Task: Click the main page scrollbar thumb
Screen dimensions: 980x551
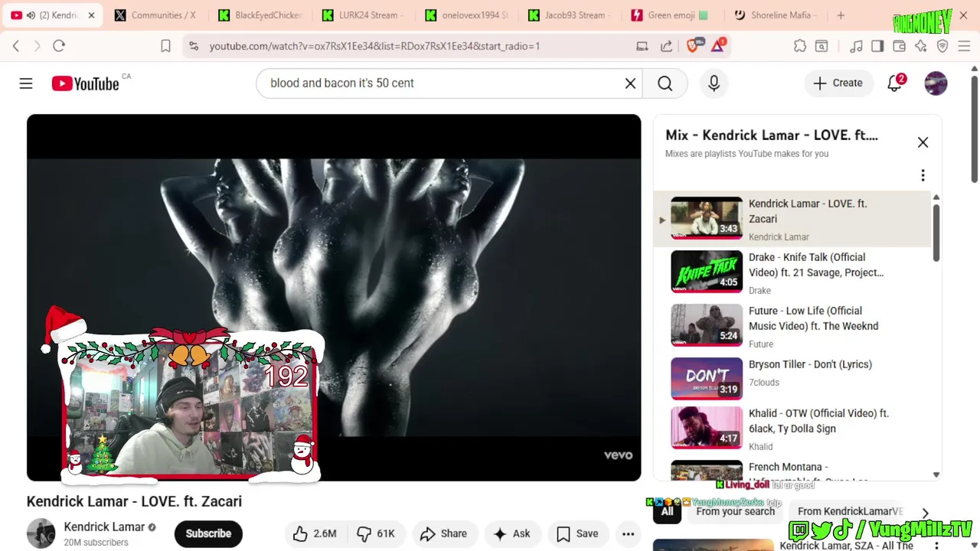Action: click(x=975, y=129)
